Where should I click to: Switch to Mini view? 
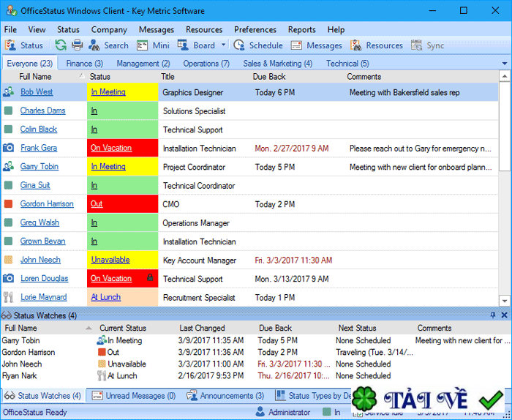154,45
